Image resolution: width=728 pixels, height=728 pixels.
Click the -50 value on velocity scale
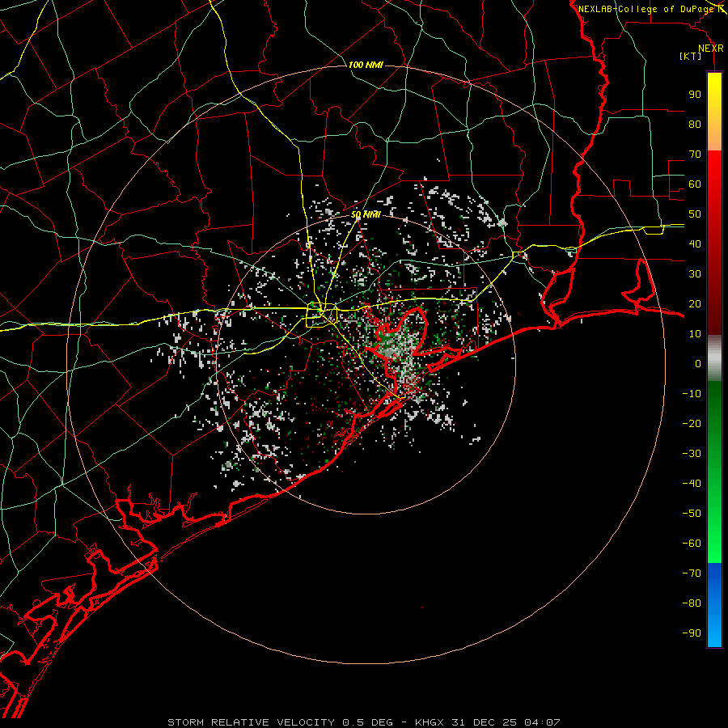click(692, 514)
